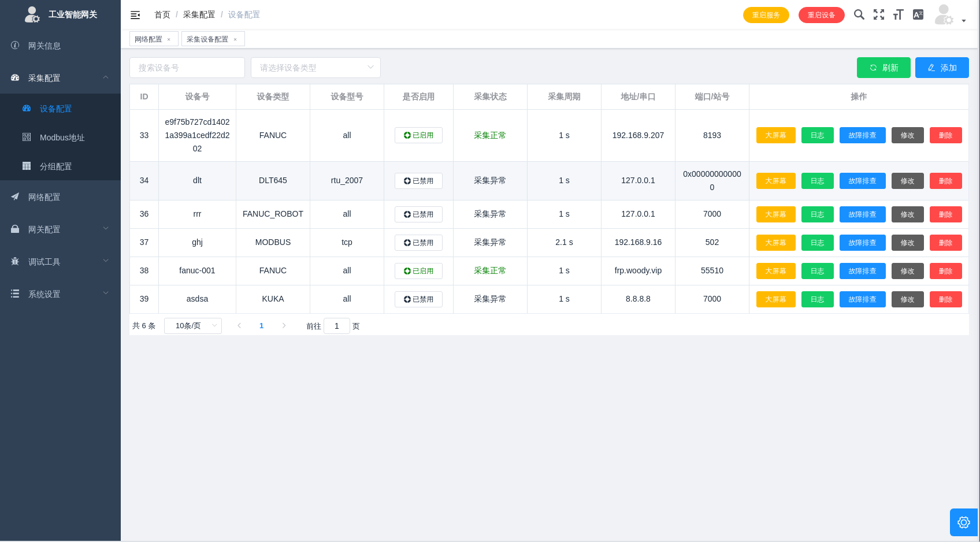This screenshot has height=542, width=980.
Task: Click the 网络配置 paper-plane icon
Action: [15, 196]
